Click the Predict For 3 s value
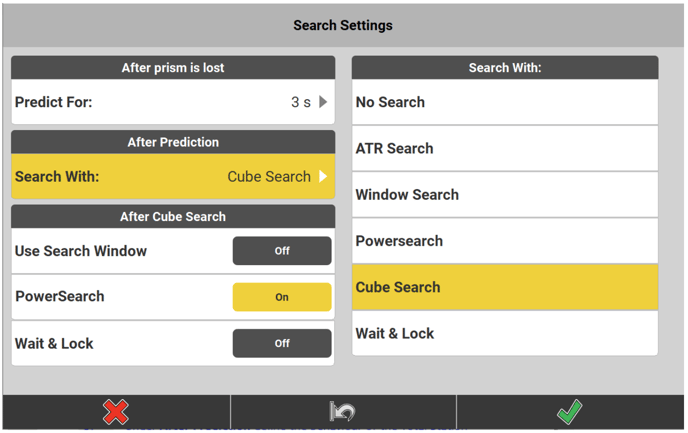688x433 pixels. pyautogui.click(x=300, y=102)
